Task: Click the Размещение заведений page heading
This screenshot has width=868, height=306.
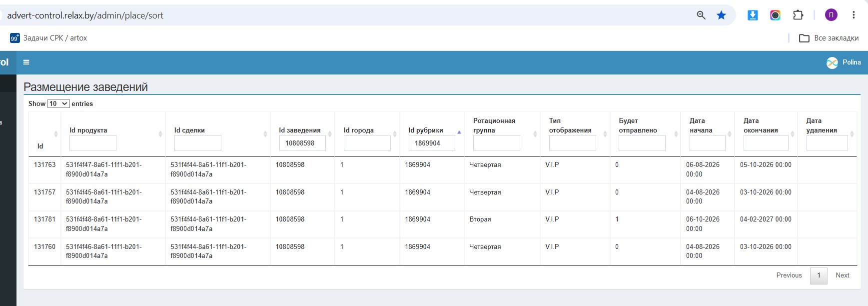Action: pos(86,87)
